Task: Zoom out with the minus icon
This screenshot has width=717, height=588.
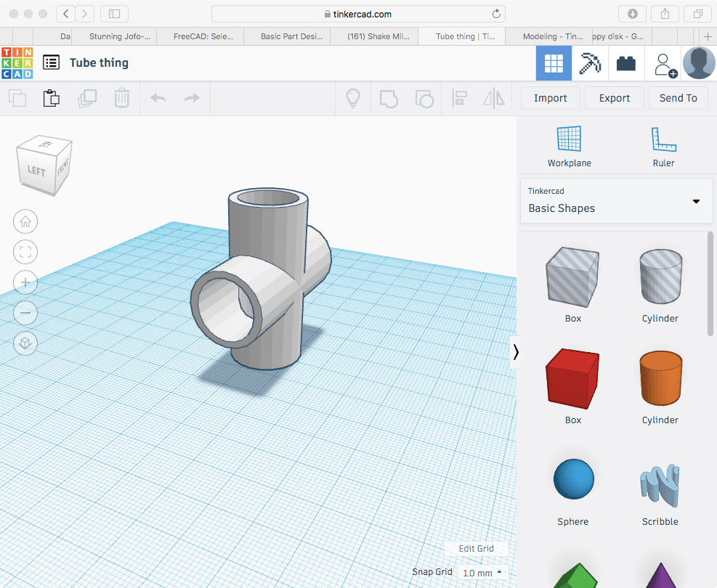Action: (x=26, y=313)
